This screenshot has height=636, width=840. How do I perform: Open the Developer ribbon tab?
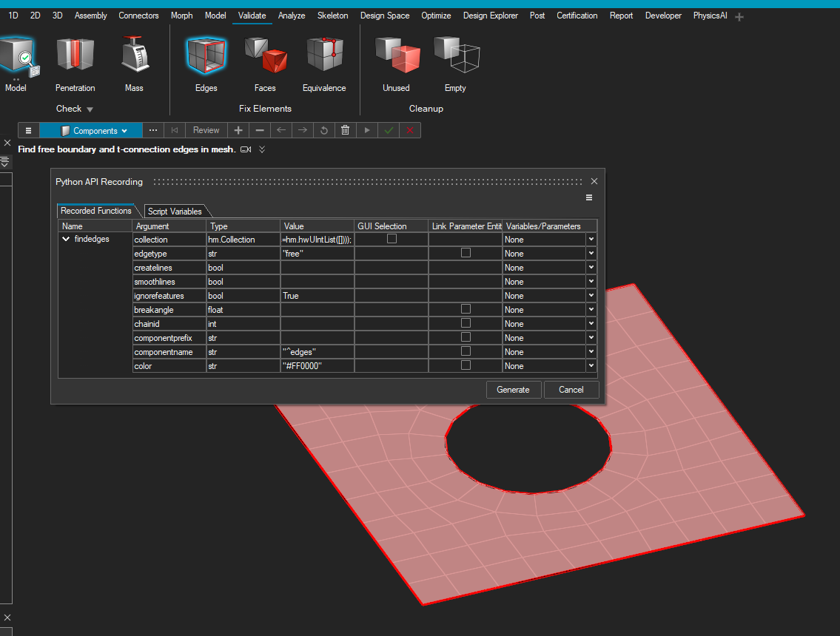point(663,16)
